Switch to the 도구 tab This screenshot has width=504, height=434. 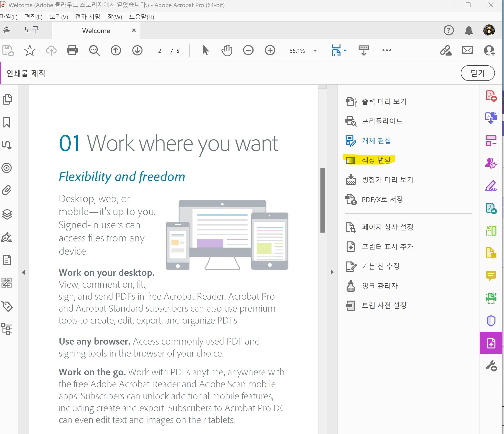[x=31, y=30]
